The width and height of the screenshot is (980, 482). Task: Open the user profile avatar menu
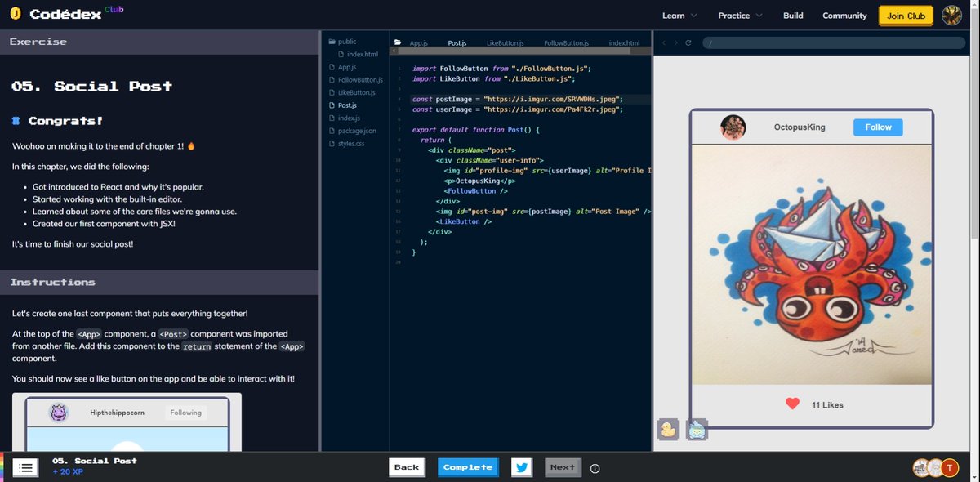click(x=952, y=16)
